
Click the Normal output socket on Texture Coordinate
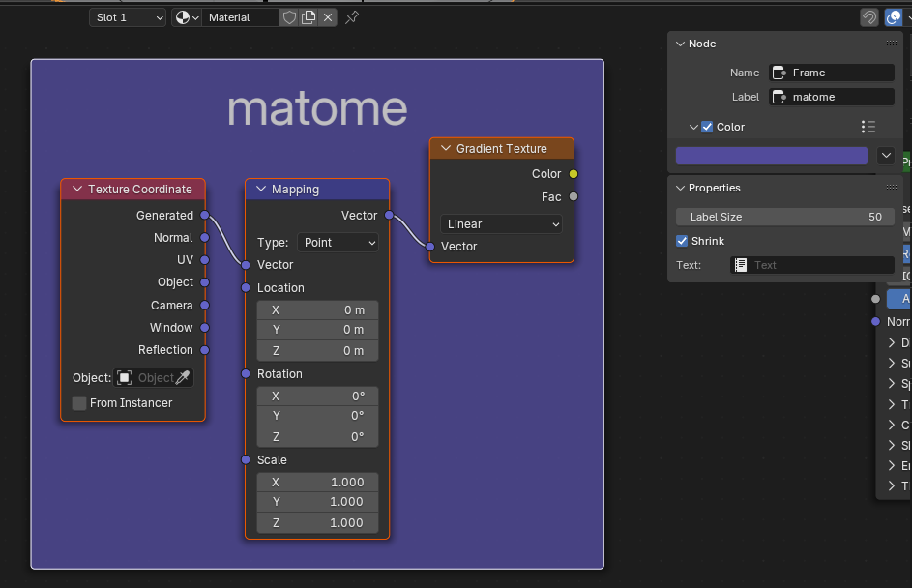pyautogui.click(x=205, y=237)
